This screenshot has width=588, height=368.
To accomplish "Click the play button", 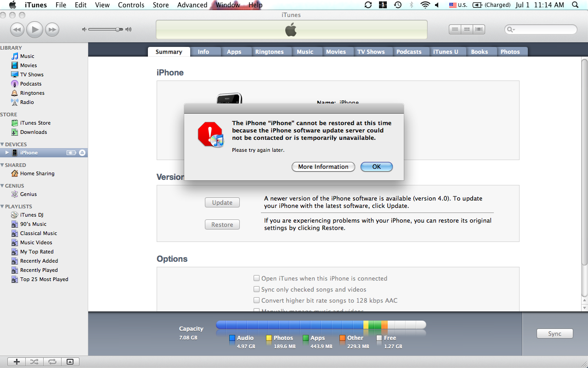I will pos(34,29).
